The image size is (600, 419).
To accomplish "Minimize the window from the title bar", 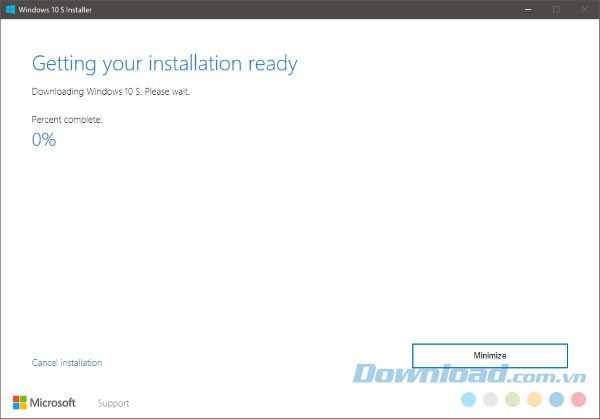I will click(x=528, y=9).
